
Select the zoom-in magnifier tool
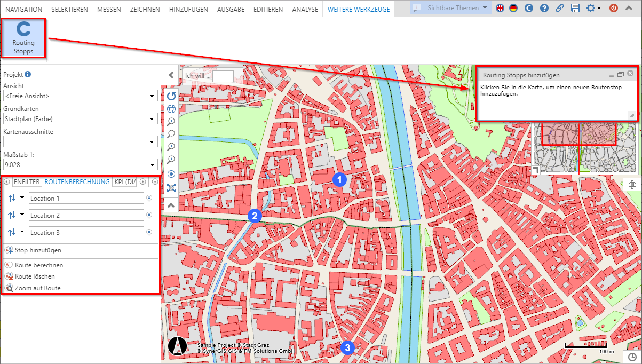point(171,121)
